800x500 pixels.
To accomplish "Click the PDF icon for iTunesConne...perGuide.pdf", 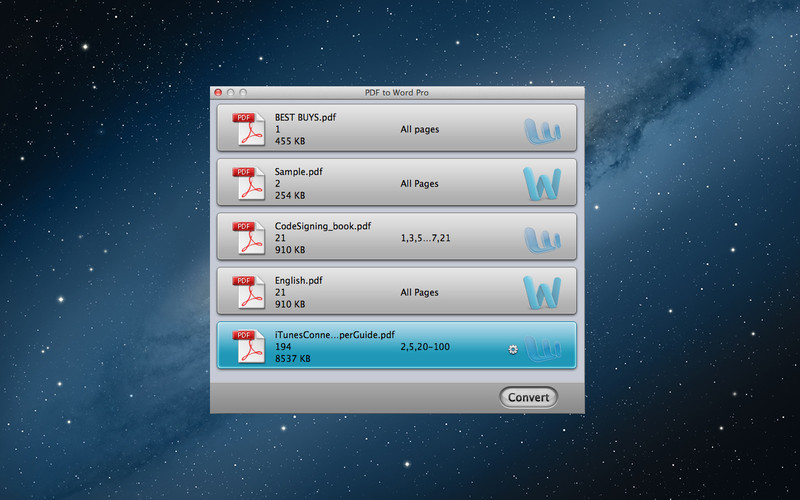I will point(248,346).
